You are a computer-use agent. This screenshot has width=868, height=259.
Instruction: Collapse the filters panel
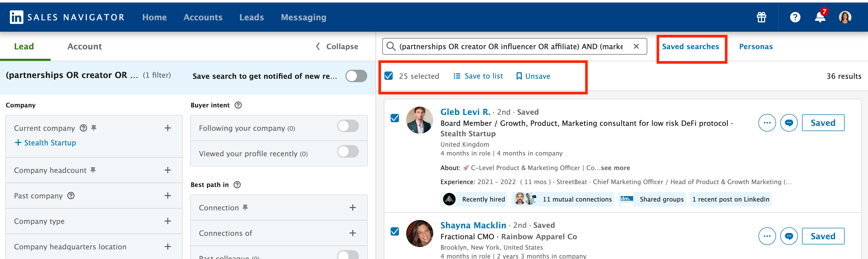(x=337, y=46)
